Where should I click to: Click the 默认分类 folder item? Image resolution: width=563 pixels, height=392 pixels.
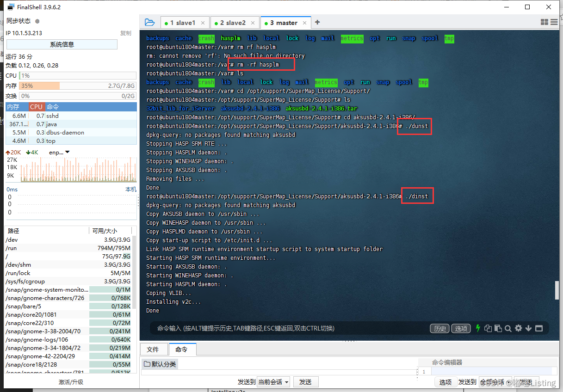point(160,364)
